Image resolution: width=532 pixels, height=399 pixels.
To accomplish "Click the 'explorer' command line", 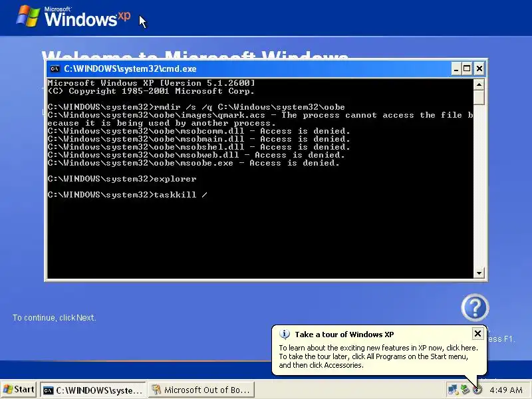I will pos(122,179).
